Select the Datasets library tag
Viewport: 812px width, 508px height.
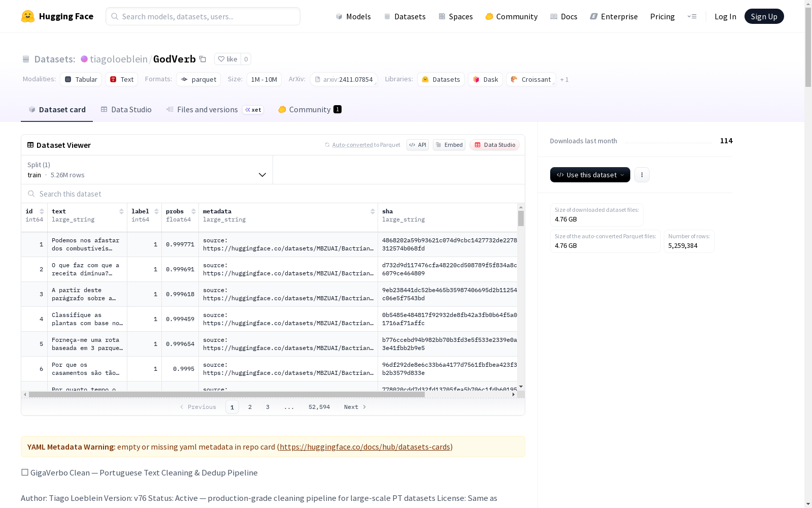click(441, 79)
